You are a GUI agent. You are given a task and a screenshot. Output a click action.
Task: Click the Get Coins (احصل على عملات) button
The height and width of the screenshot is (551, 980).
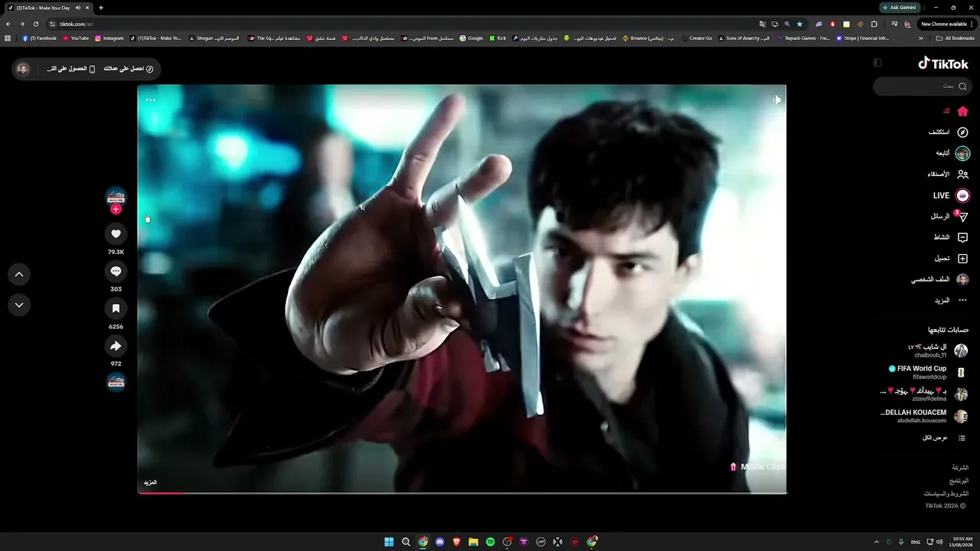pos(129,69)
